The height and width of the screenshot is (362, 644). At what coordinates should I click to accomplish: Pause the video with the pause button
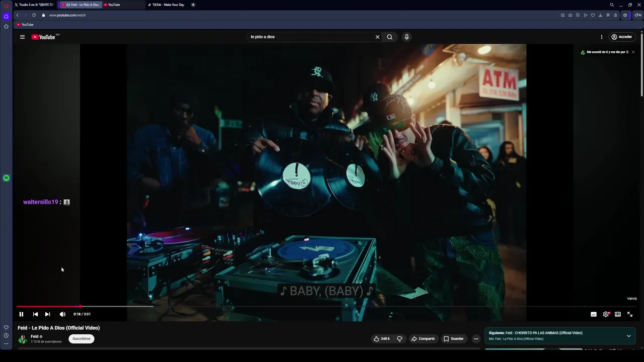click(x=21, y=314)
